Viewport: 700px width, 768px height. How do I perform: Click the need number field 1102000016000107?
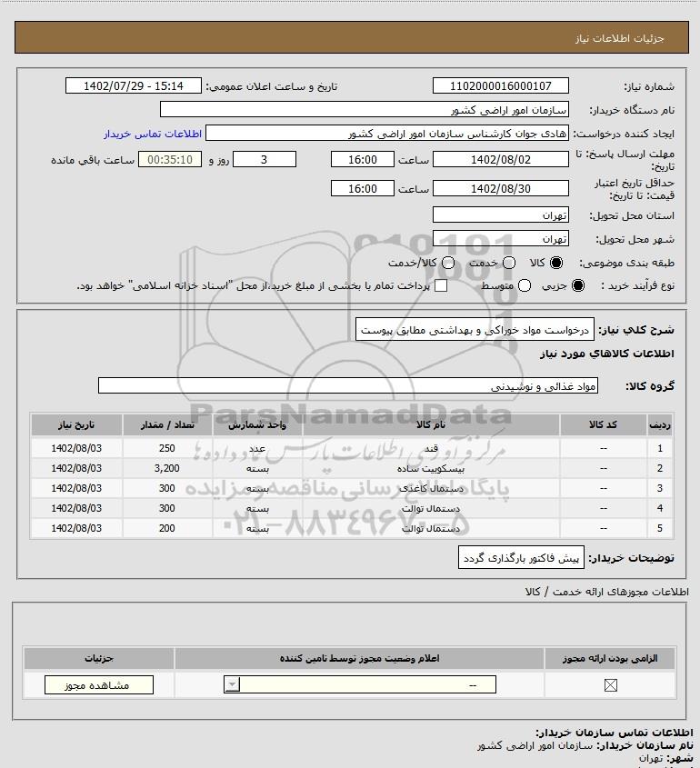(501, 85)
